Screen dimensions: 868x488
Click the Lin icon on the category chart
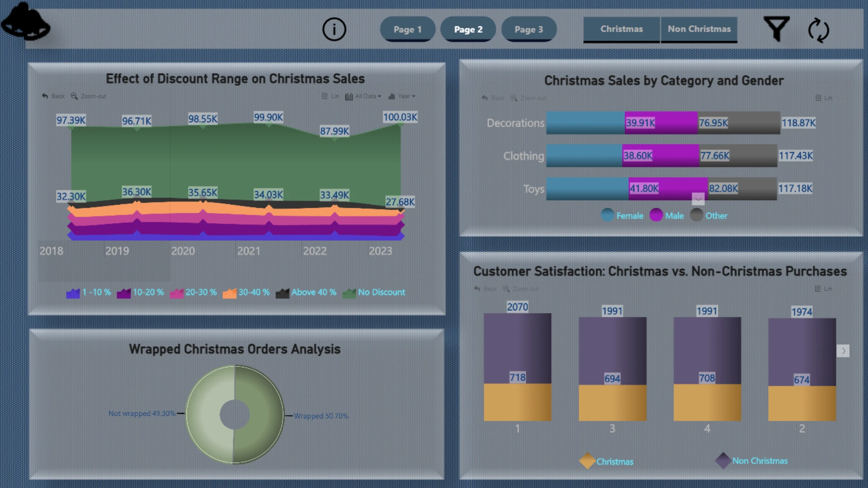[824, 98]
